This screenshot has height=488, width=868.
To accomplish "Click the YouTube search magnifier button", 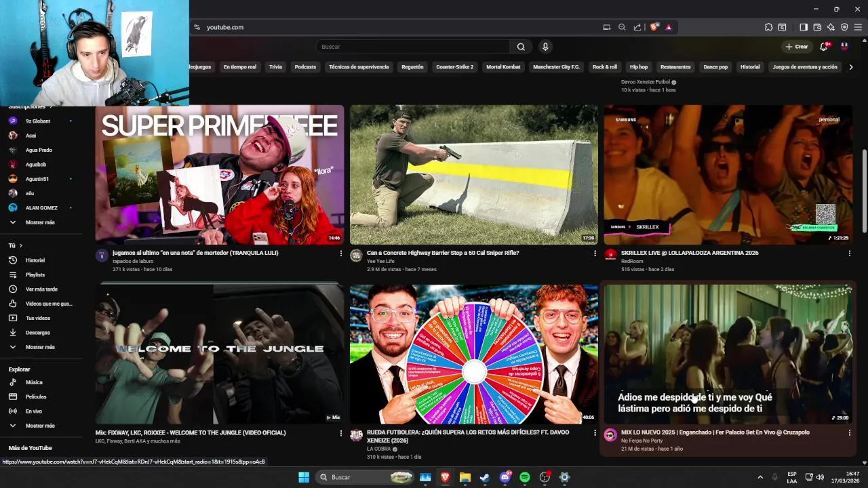I will click(x=521, y=47).
